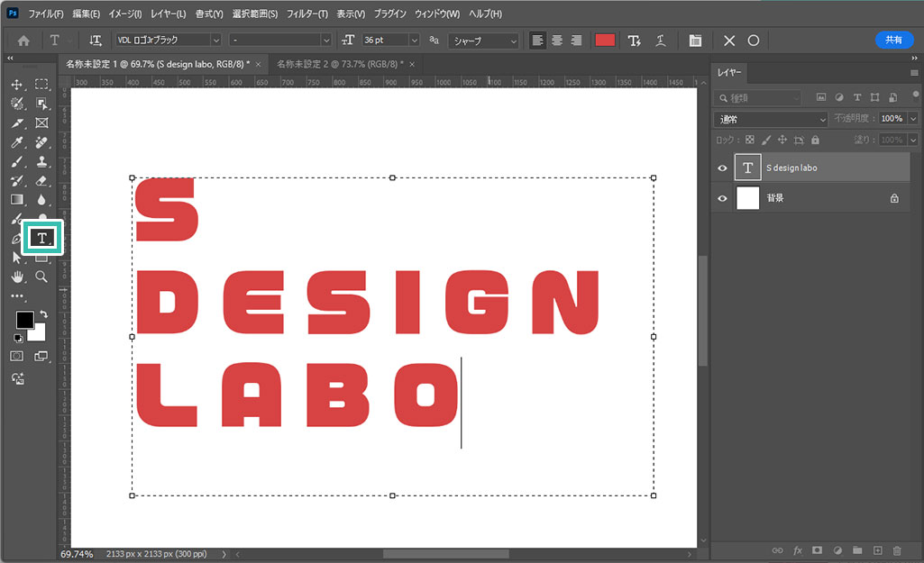Image resolution: width=924 pixels, height=563 pixels.
Task: Toggle the smart object layer filter
Action: 892,97
